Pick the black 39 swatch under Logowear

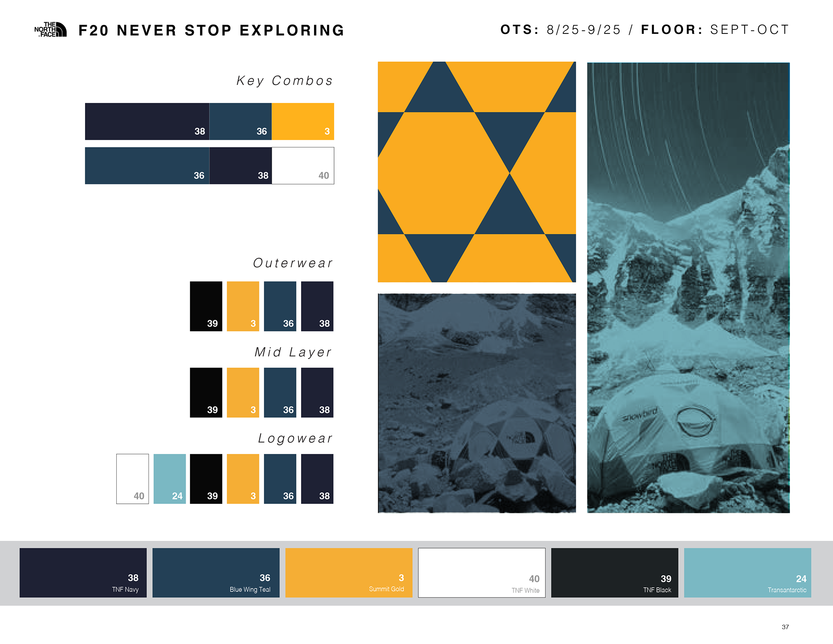pos(206,479)
